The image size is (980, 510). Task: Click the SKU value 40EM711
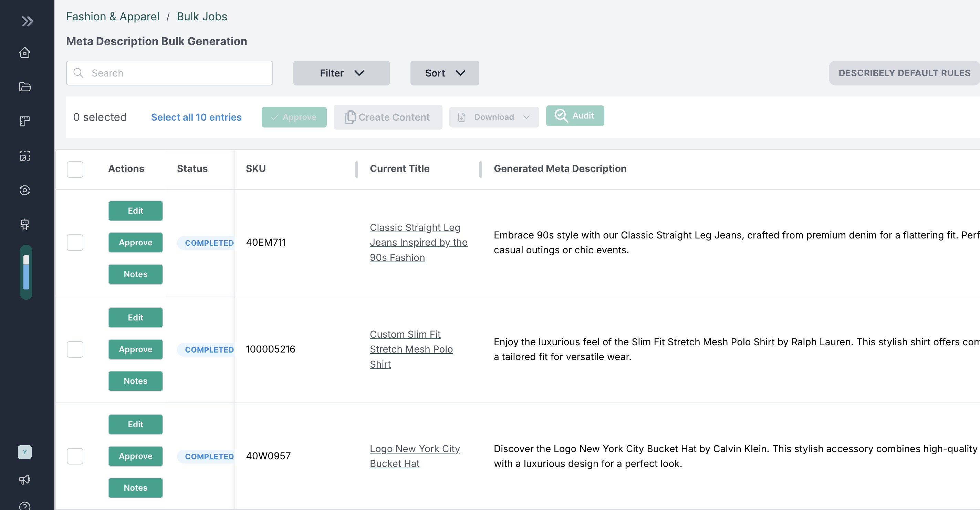coord(266,243)
